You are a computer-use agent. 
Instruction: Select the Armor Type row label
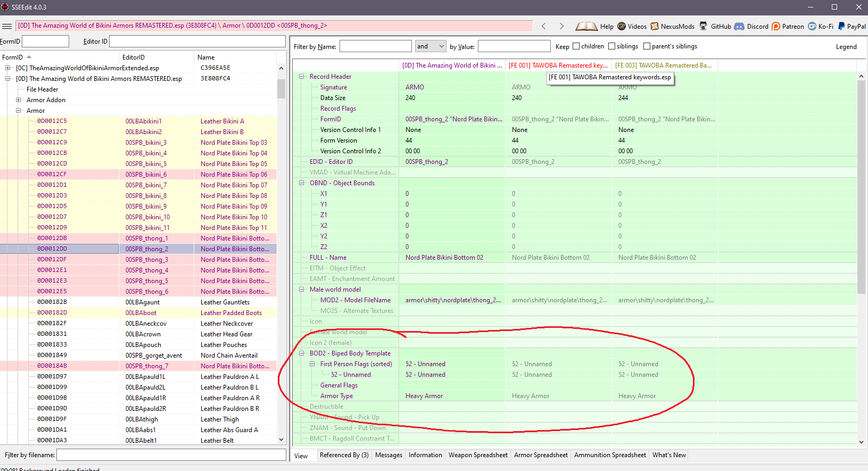pyautogui.click(x=336, y=396)
